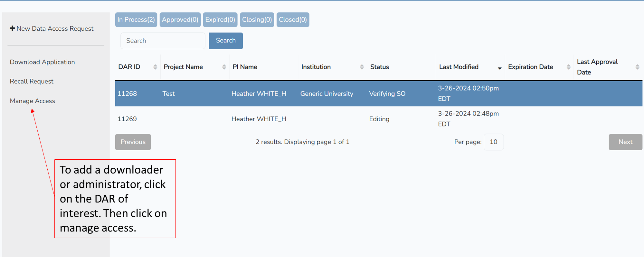
Task: Sort by Expiration Date column arrows
Action: [568, 67]
